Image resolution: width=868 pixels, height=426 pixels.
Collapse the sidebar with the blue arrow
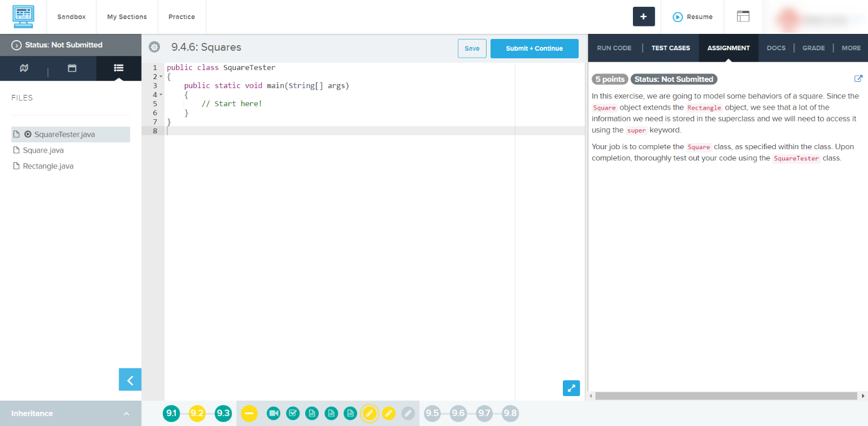(130, 380)
